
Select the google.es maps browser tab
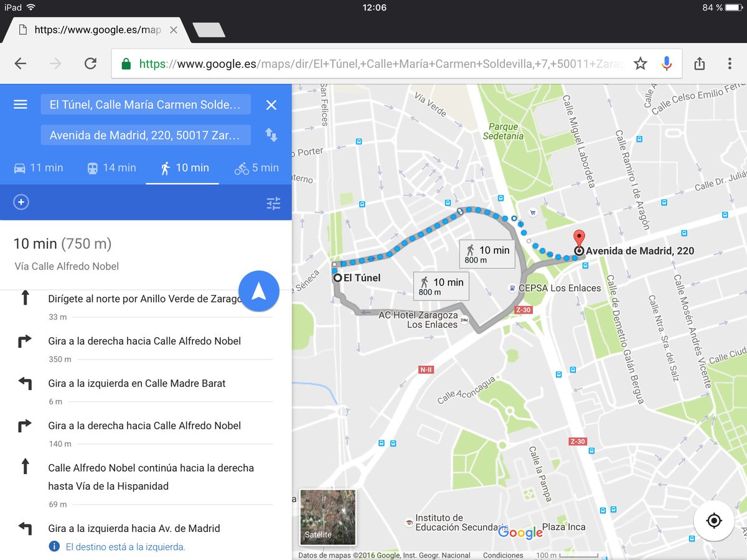coord(96,30)
